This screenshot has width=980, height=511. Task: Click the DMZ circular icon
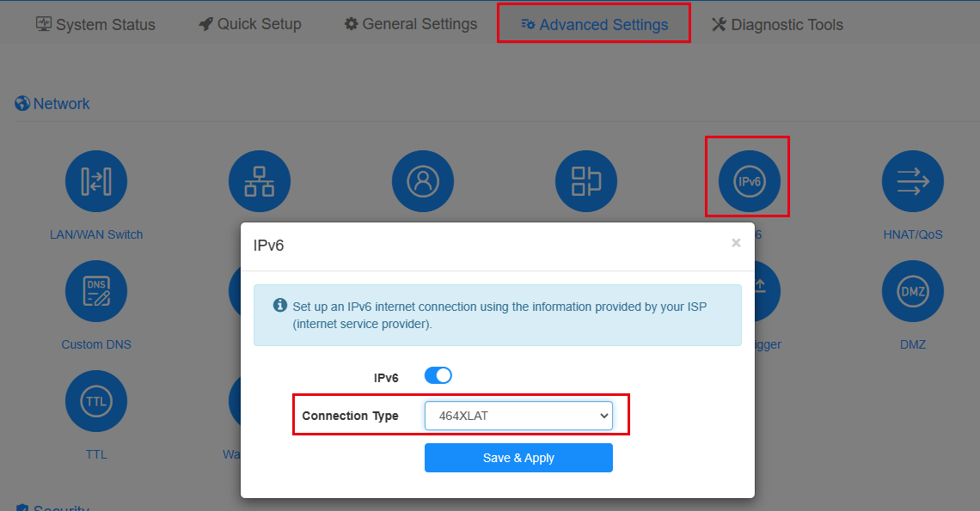912,291
